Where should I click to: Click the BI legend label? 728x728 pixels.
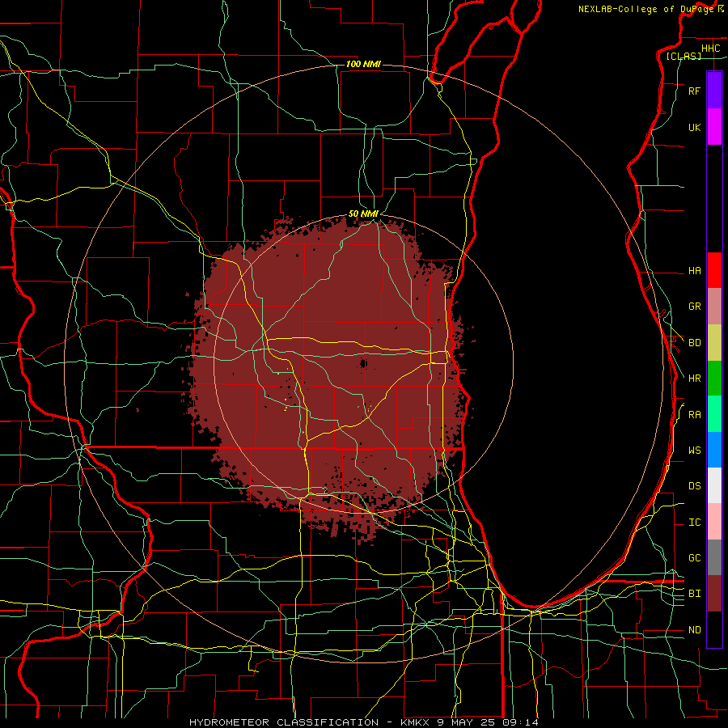pyautogui.click(x=694, y=594)
